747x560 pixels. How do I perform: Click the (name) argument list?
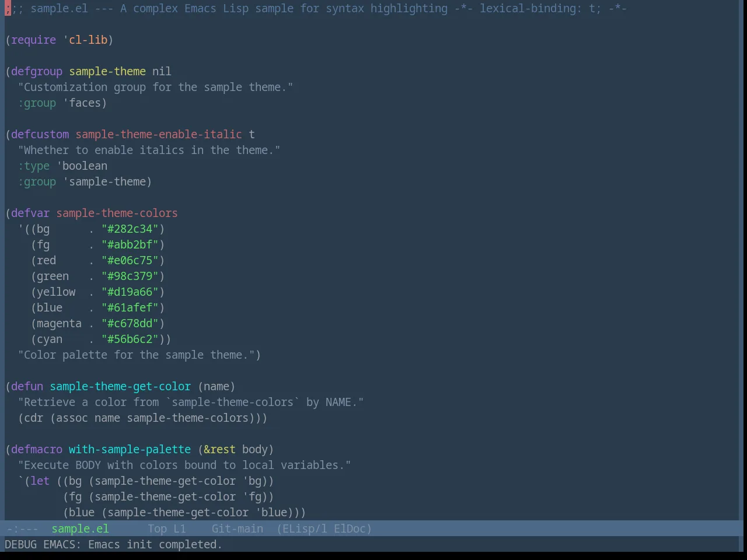pos(217,386)
